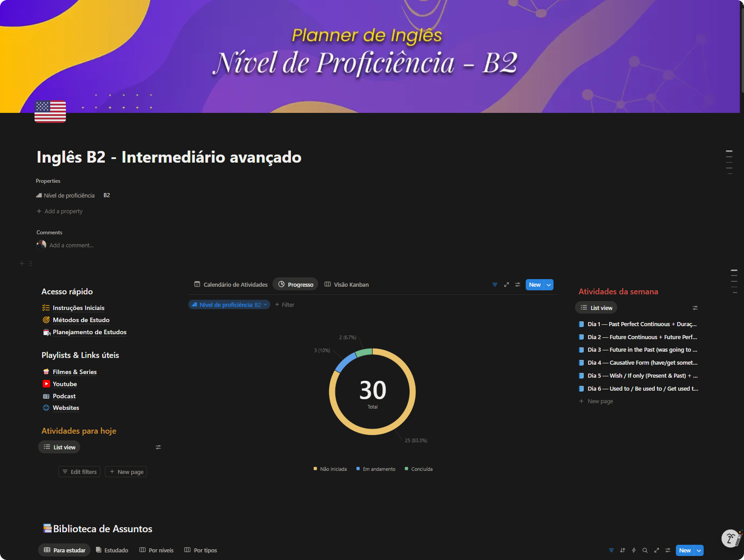This screenshot has height=560, width=744.
Task: Open view settings beside Atividades para hoje List view
Action: tap(158, 447)
